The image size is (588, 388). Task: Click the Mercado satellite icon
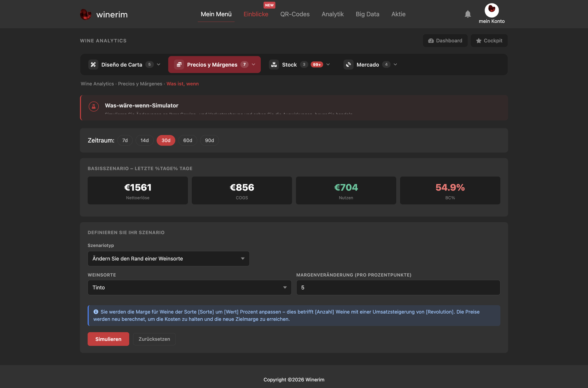[348, 65]
